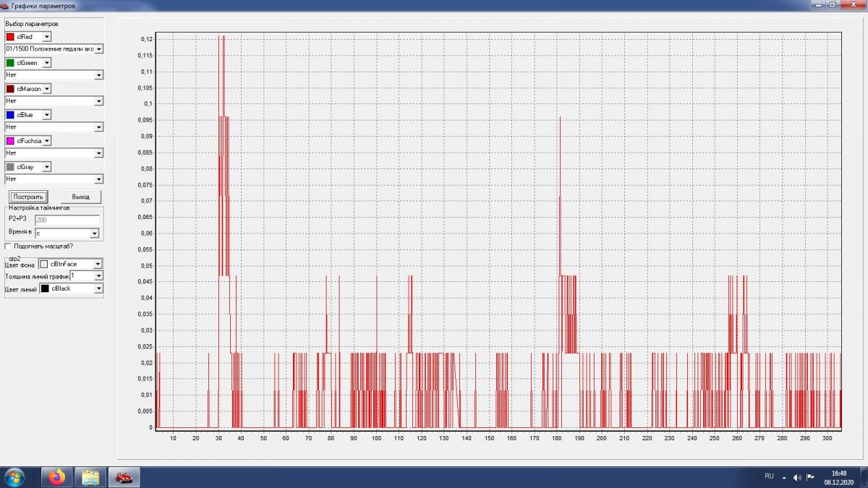The image size is (868, 488).
Task: Open the clBtnFace background color dropdown
Action: pos(98,264)
